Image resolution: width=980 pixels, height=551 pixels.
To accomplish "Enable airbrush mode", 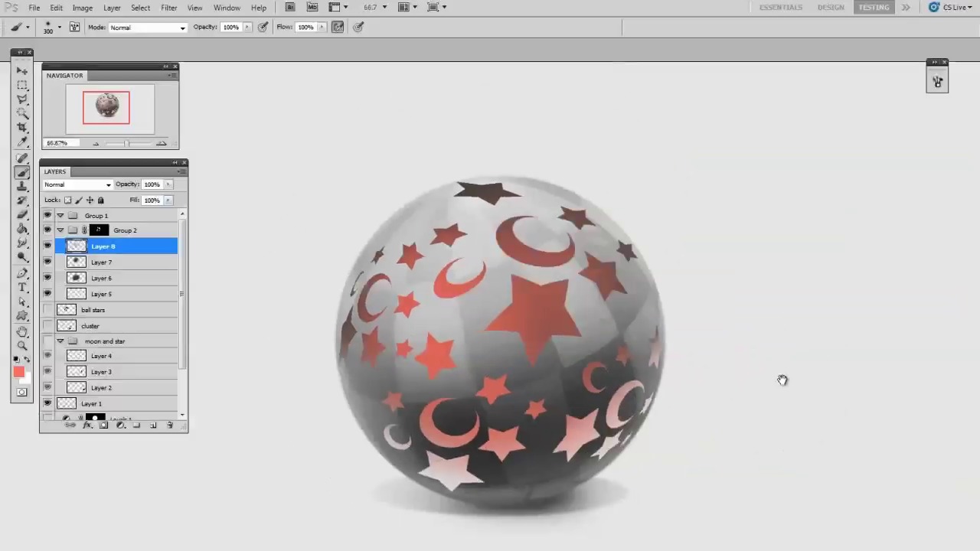I will tap(338, 27).
